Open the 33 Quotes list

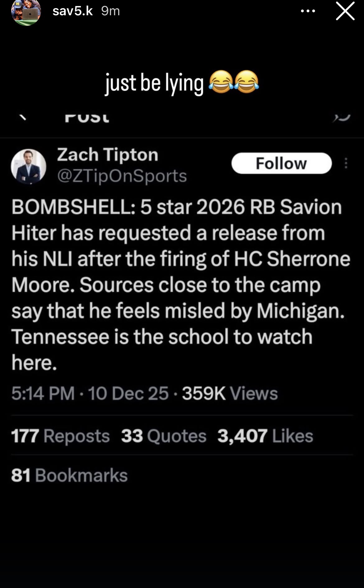164,436
